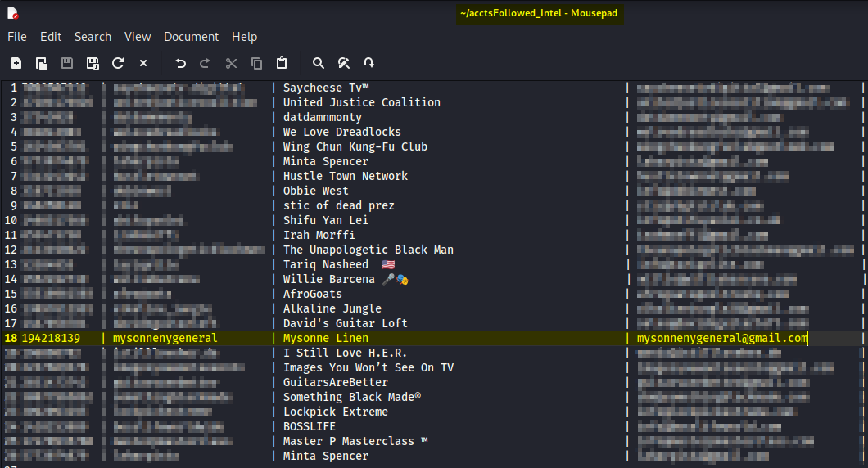Click line number 10 in the gutter
The image size is (868, 468).
tap(11, 220)
